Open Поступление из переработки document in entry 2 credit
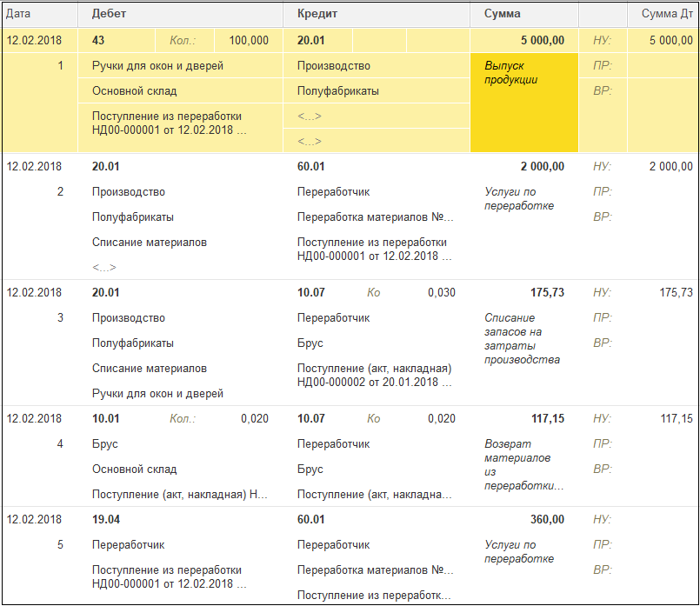Viewport: 700px width, 606px height. [x=374, y=249]
